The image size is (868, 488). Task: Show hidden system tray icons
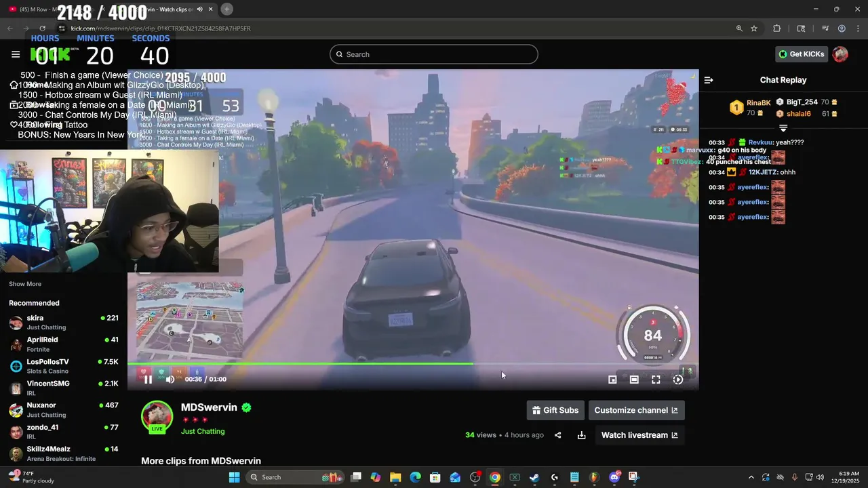click(751, 477)
